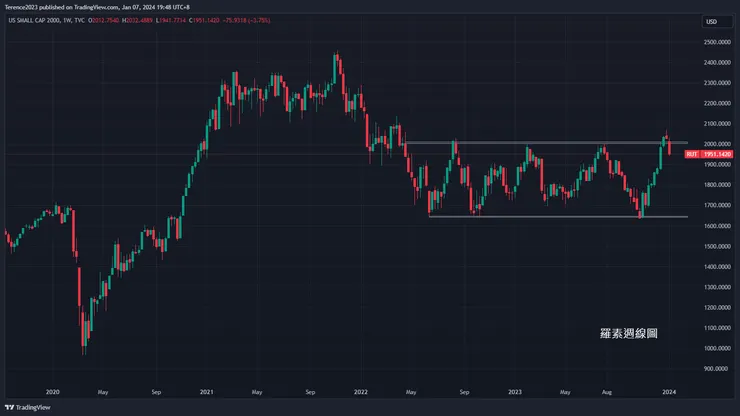Click the 1000.0000 price axis label
This screenshot has width=740, height=416.
717,348
